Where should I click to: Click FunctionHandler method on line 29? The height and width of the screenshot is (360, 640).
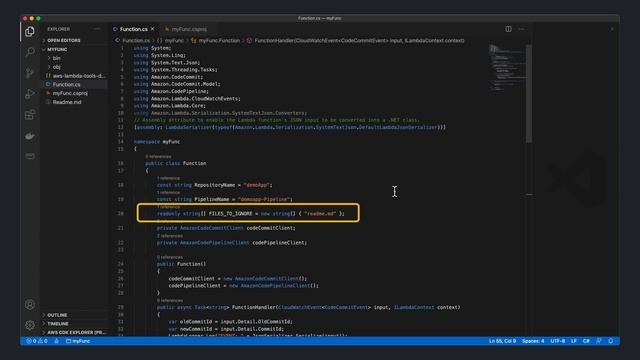[254, 307]
